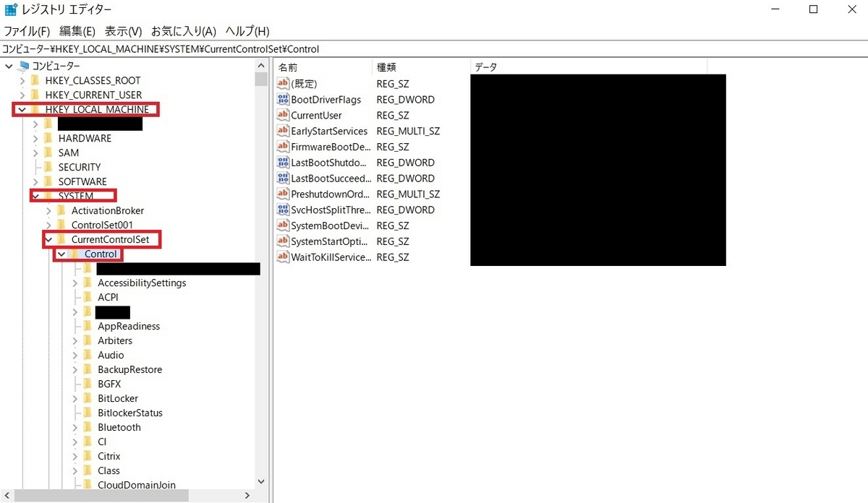The width and height of the screenshot is (868, 503).
Task: Open the お気に入り(A) menu
Action: 184,31
